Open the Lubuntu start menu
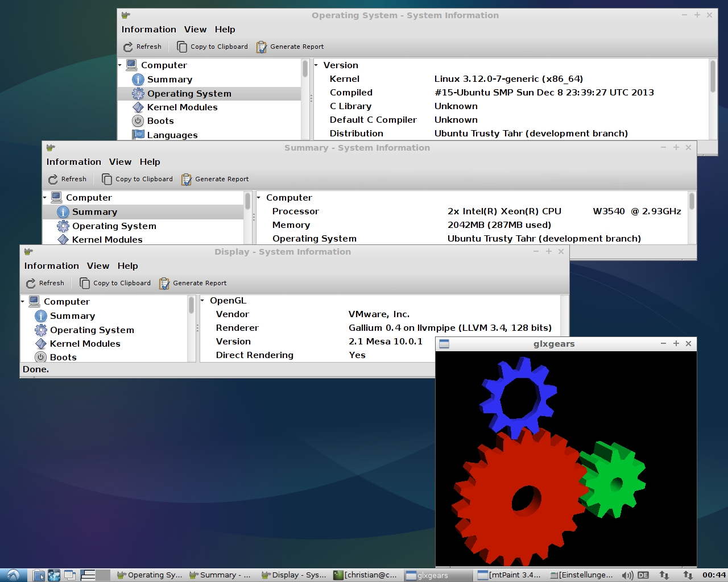The height and width of the screenshot is (582, 728). click(x=13, y=575)
